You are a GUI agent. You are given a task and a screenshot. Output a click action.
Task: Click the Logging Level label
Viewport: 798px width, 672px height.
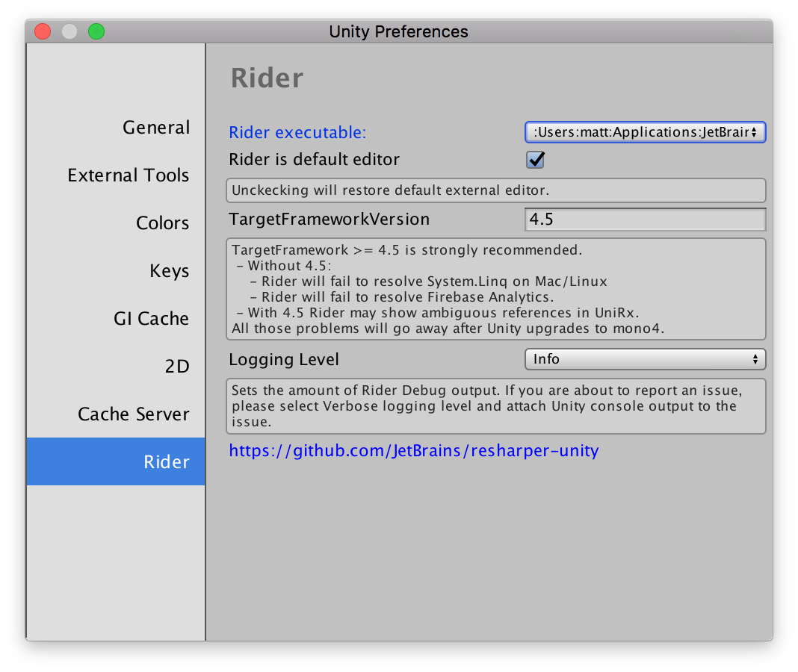283,359
